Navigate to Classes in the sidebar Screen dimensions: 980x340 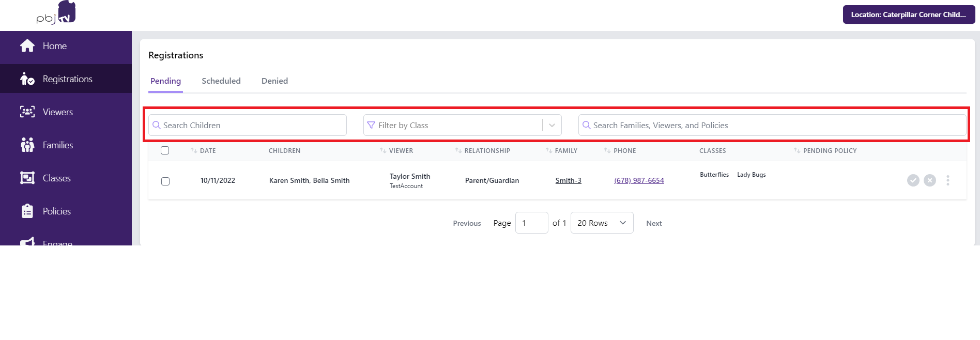coord(66,178)
